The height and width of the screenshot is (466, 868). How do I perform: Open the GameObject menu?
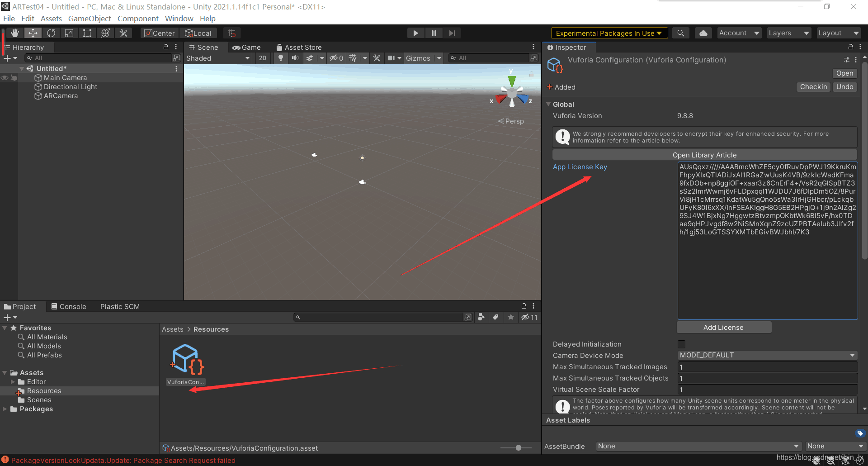pos(90,19)
